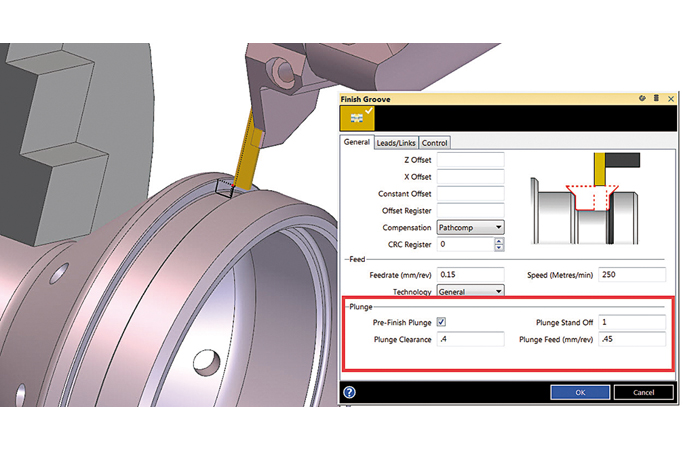
Task: Open the Compensation Pathcomp dropdown
Action: (471, 228)
